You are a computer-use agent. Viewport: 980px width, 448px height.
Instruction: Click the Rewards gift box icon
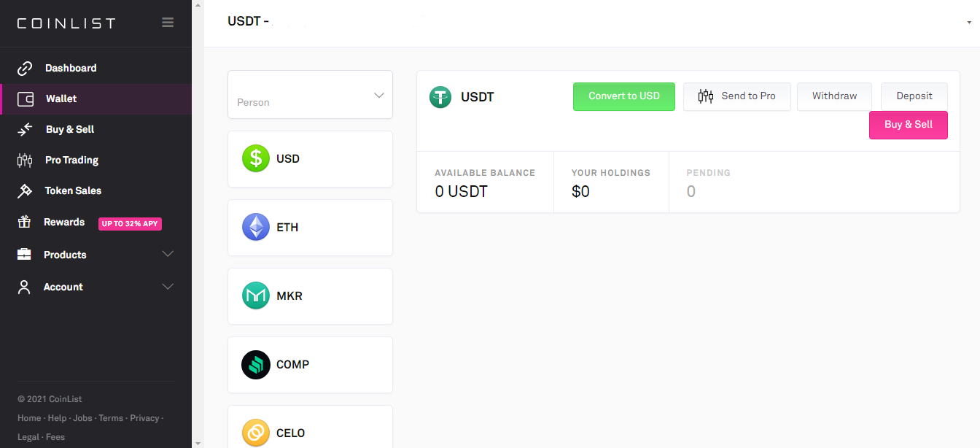tap(25, 222)
